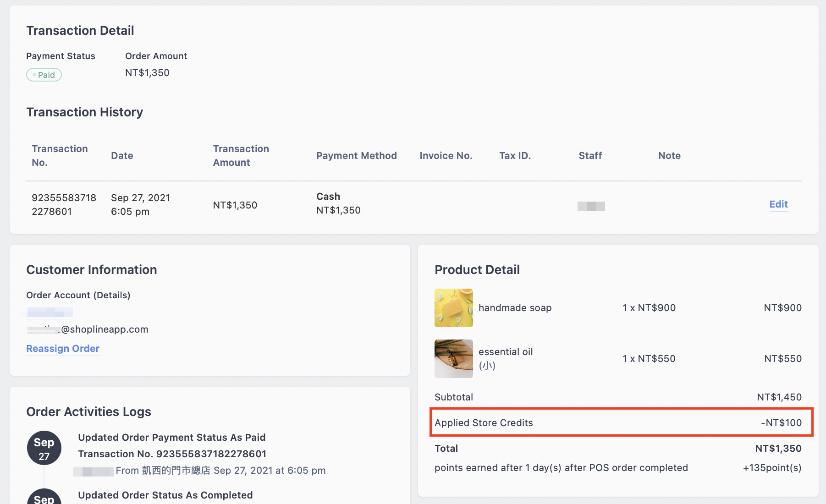826x504 pixels.
Task: Click the Order Activities Logs heading
Action: pyautogui.click(x=89, y=412)
